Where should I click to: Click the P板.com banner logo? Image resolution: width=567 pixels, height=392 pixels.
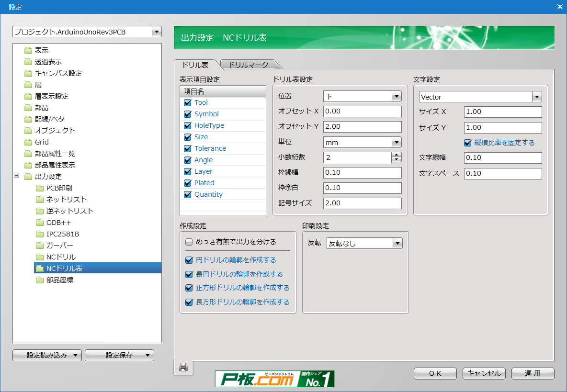tap(274, 379)
